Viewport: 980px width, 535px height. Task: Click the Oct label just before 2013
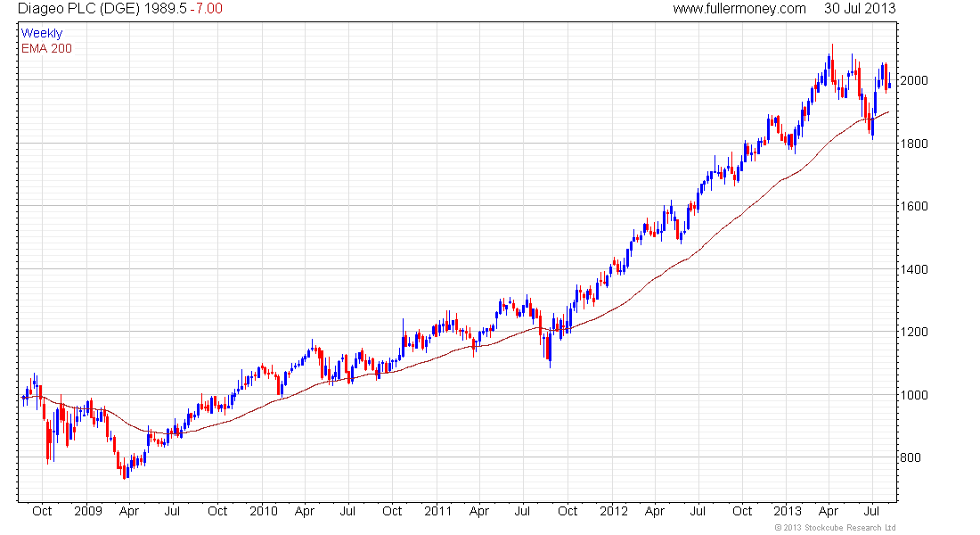[x=742, y=511]
